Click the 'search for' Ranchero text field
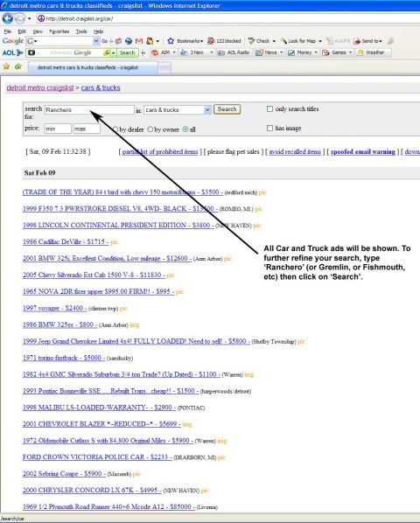Image resolution: width=420 pixels, height=523 pixels. click(x=89, y=109)
